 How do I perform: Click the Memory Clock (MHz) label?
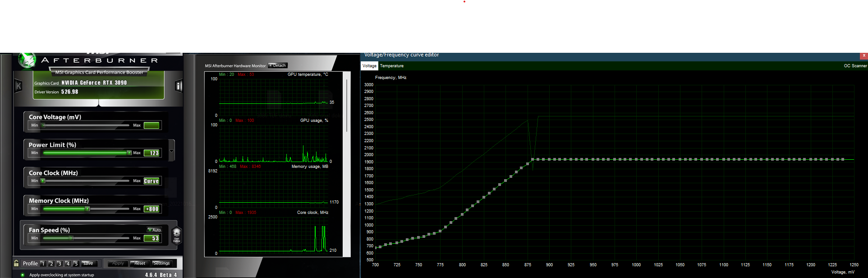click(59, 201)
